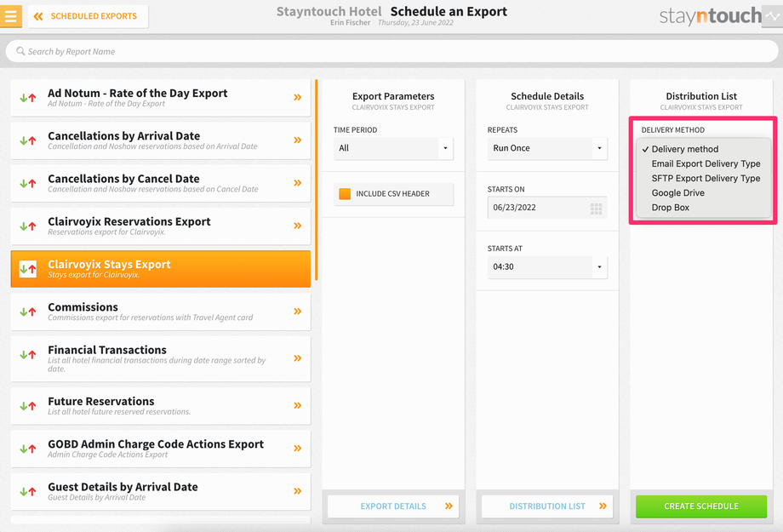Click chevron on Guest Details by Arrival Date row
The height and width of the screenshot is (532, 783).
(298, 491)
